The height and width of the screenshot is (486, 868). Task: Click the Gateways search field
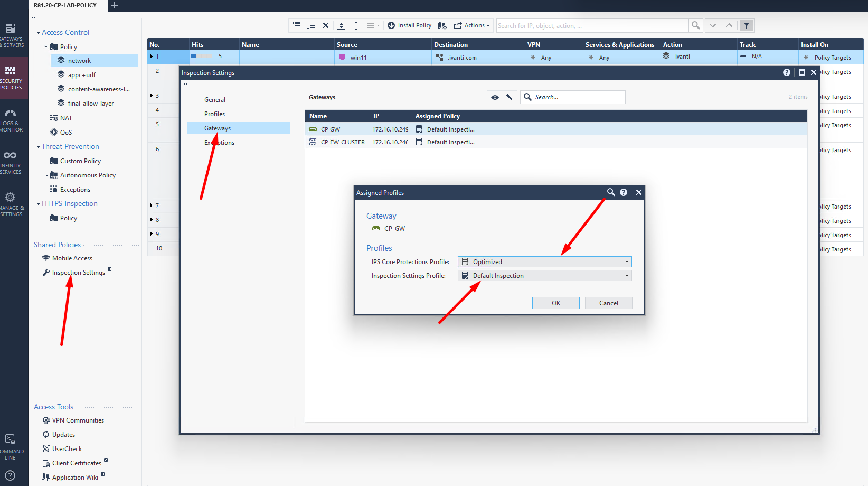[573, 97]
